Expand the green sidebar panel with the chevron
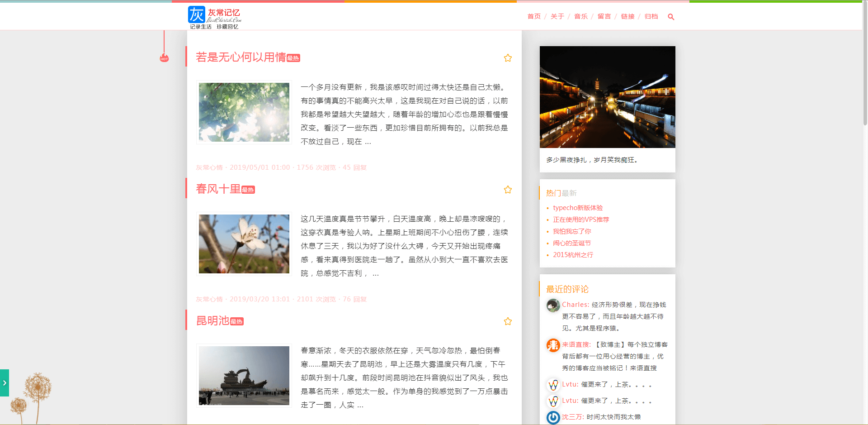This screenshot has width=868, height=425. coord(5,382)
